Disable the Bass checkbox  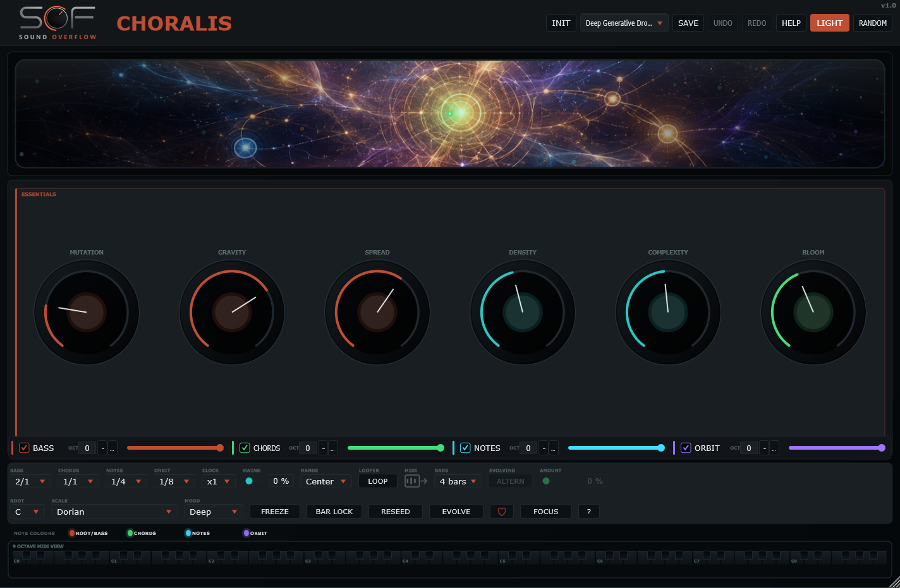click(24, 448)
